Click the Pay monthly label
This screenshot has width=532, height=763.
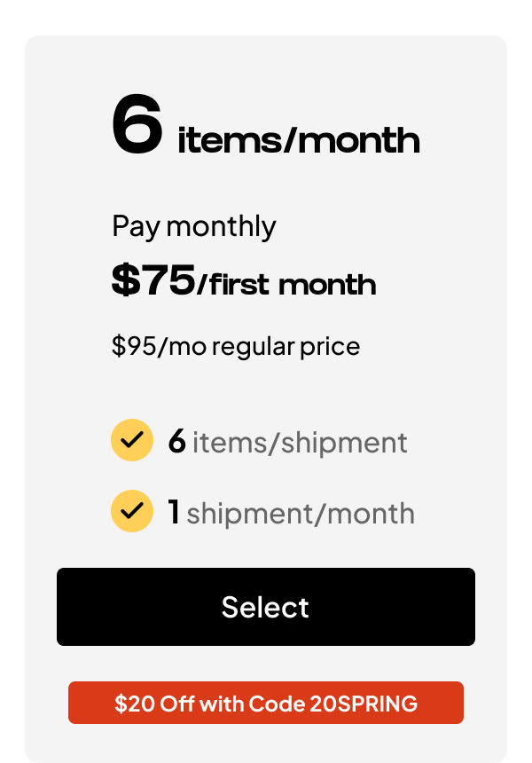coord(193,226)
